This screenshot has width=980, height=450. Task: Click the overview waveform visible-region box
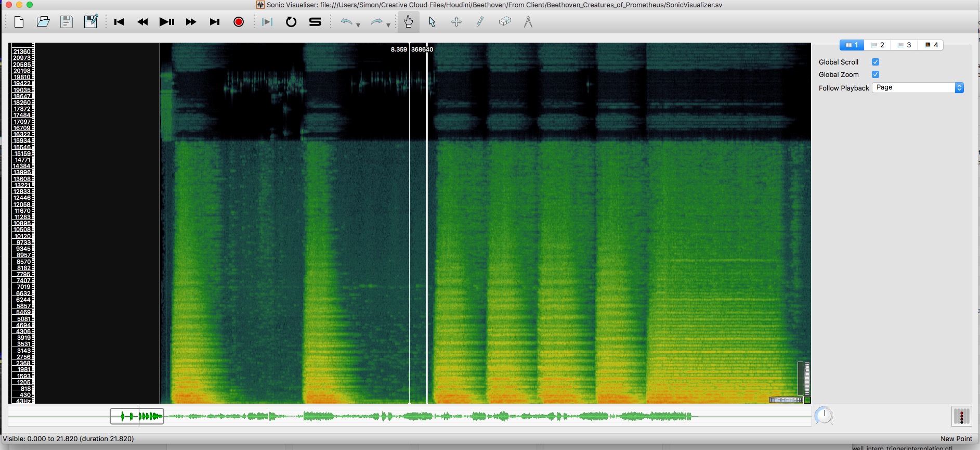137,416
